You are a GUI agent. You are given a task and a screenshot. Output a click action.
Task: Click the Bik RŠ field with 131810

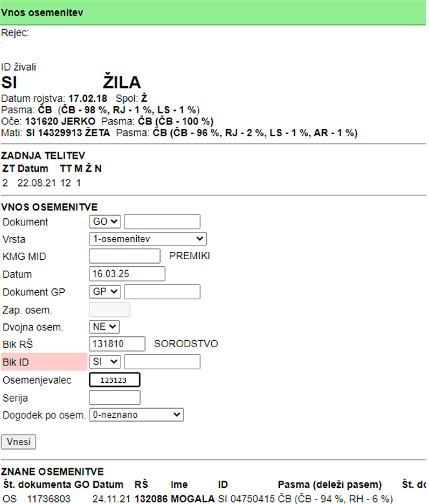pyautogui.click(x=117, y=343)
